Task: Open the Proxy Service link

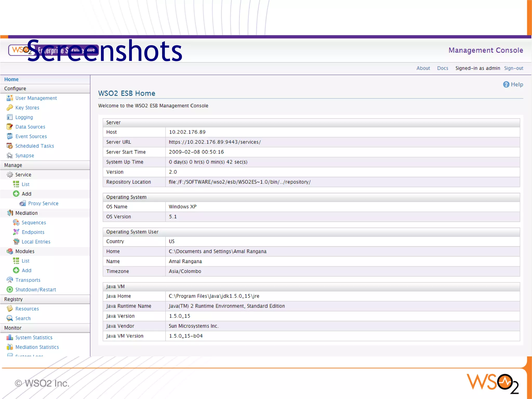Action: (x=43, y=204)
